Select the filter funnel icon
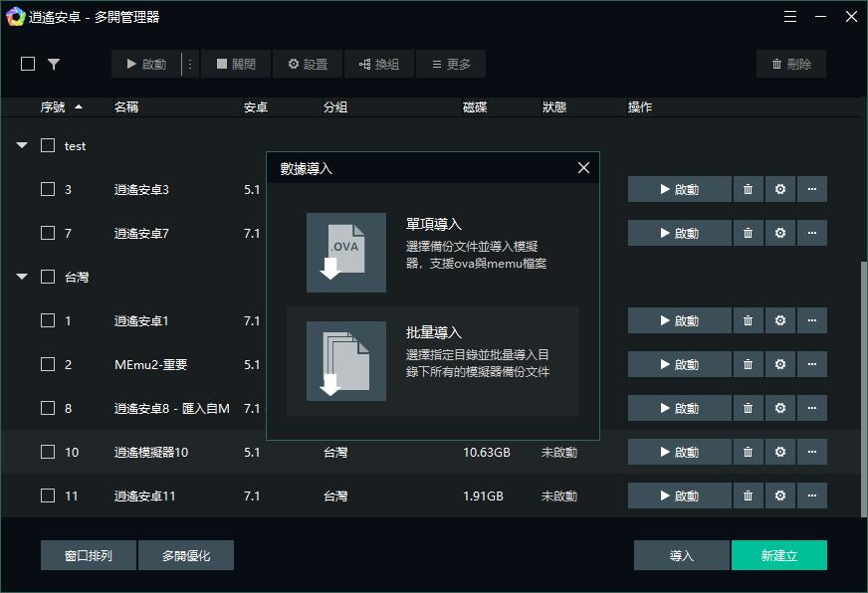The image size is (868, 593). pos(54,64)
